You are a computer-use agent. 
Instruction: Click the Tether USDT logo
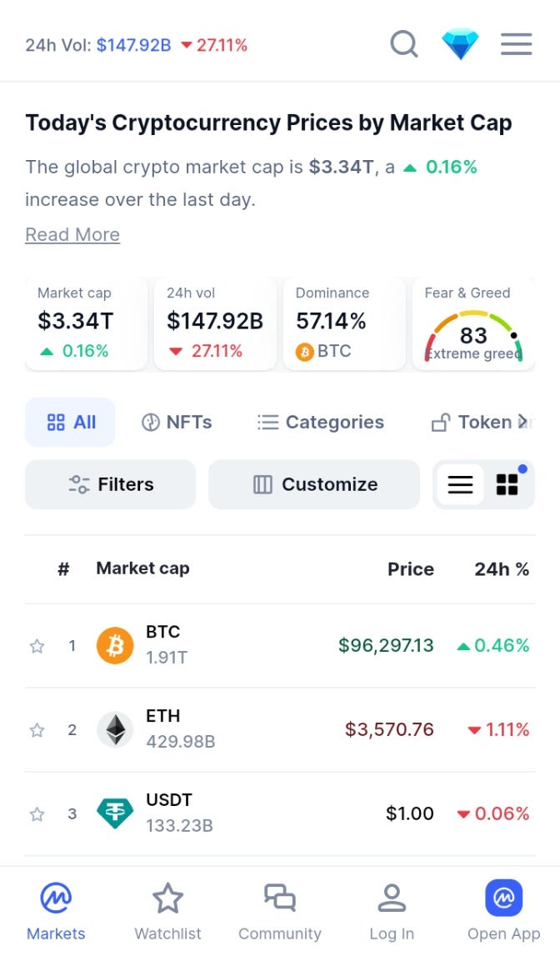[115, 813]
